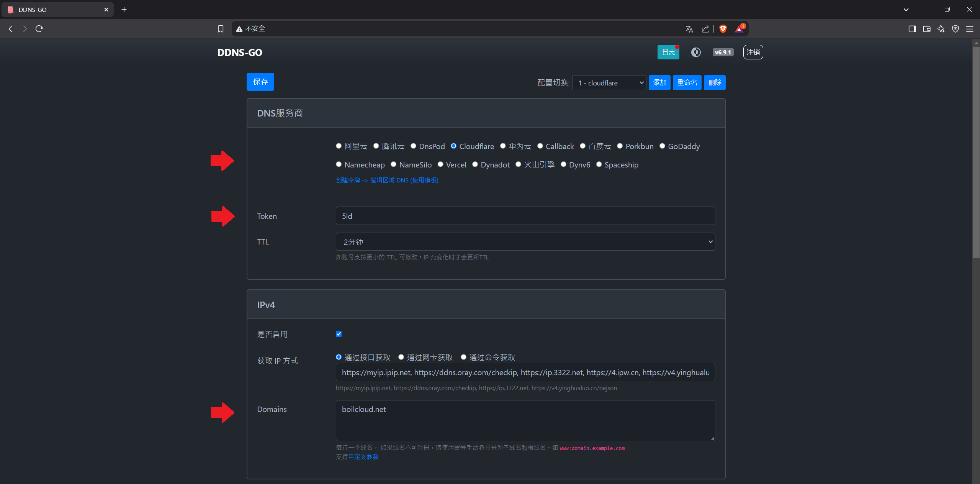Open the 自定义参数 link

[x=363, y=457]
